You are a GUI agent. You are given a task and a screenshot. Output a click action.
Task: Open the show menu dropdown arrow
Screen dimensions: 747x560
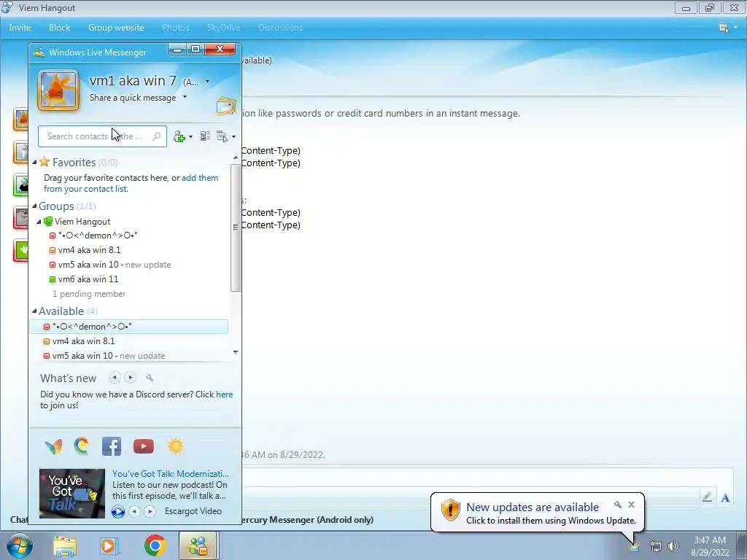pyautogui.click(x=233, y=136)
